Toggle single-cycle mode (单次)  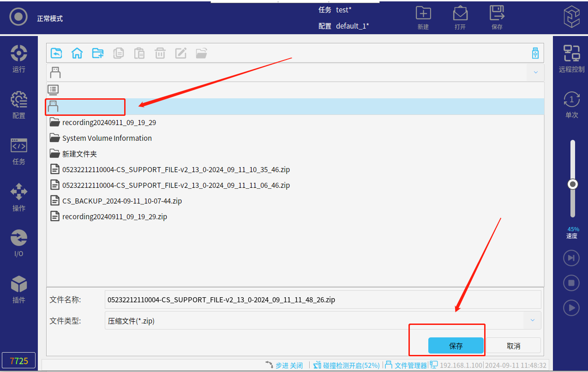coord(571,104)
